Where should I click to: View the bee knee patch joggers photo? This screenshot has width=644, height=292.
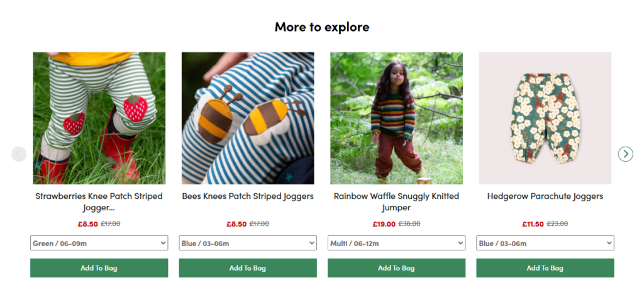pos(247,118)
